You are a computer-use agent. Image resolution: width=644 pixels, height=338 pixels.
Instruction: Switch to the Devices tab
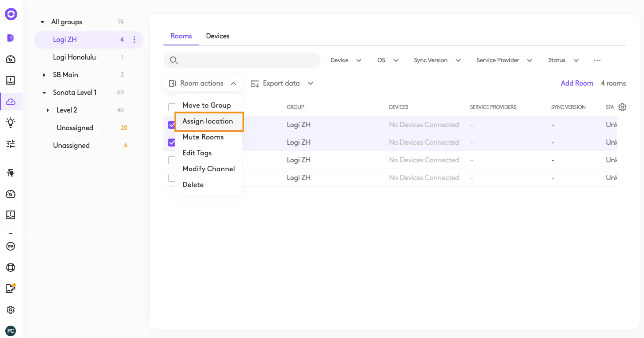218,36
